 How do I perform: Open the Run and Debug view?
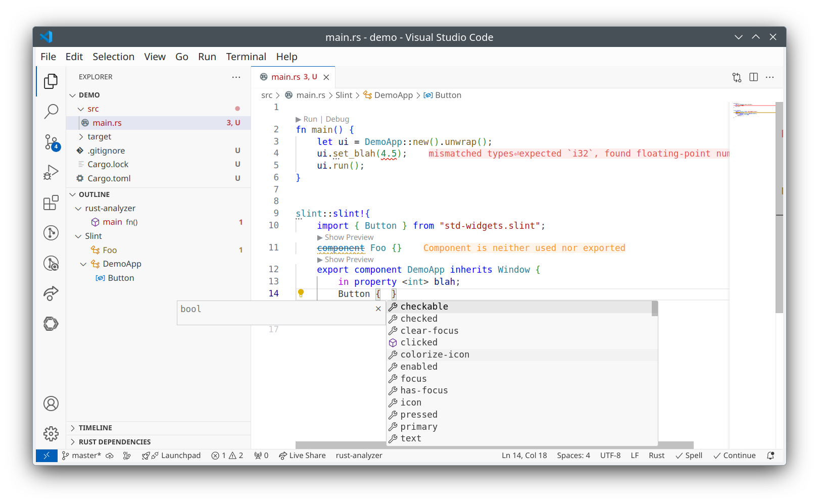(51, 172)
